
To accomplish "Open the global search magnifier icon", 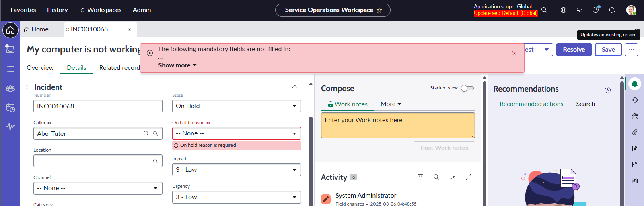I will [544, 10].
